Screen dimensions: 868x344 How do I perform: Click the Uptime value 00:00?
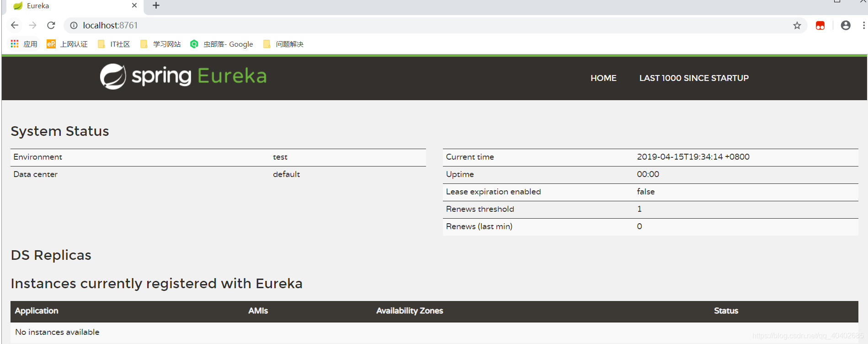(x=648, y=174)
